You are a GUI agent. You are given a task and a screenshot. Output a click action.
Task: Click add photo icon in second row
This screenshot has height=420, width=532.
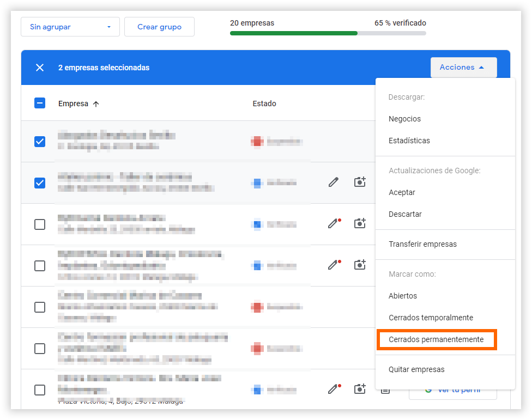[360, 182]
